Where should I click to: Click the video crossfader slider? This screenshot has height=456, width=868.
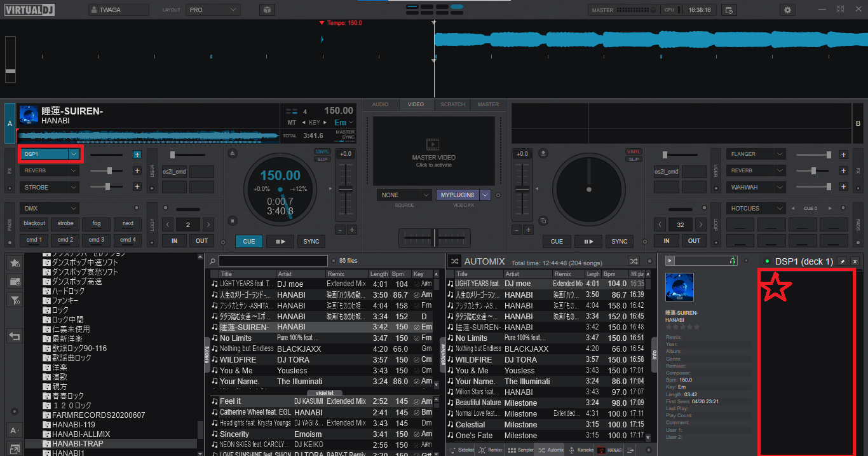(x=434, y=238)
